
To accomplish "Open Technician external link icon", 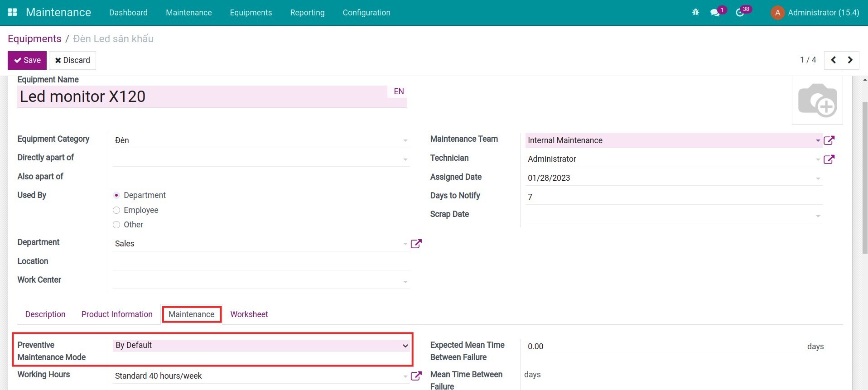I will pos(829,159).
